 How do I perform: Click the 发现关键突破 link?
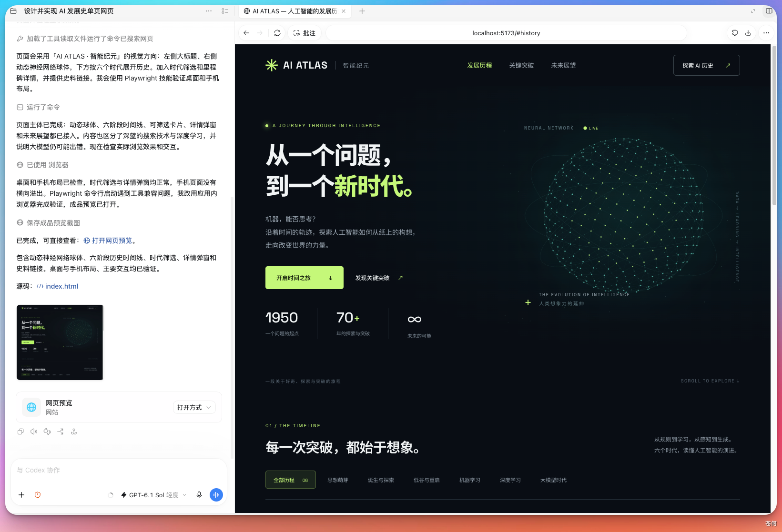pos(379,278)
